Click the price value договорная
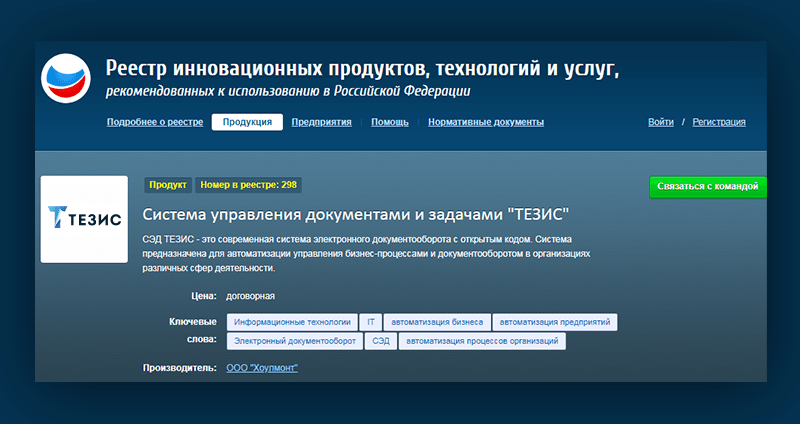Screen dimensions: 800x424 [251, 296]
